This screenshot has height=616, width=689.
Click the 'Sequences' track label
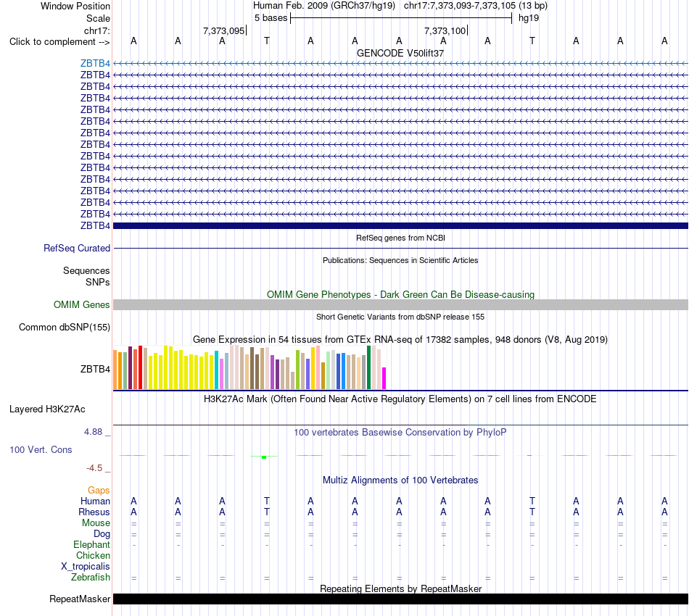coord(86,270)
